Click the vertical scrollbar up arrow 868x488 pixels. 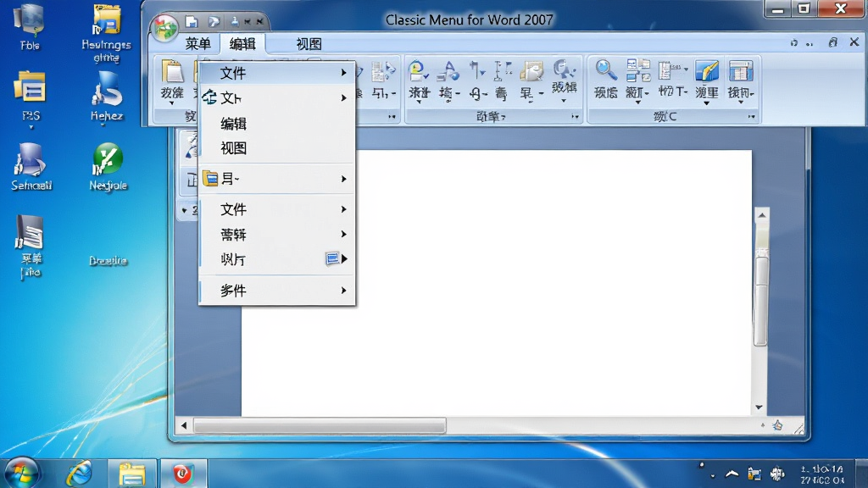point(762,214)
